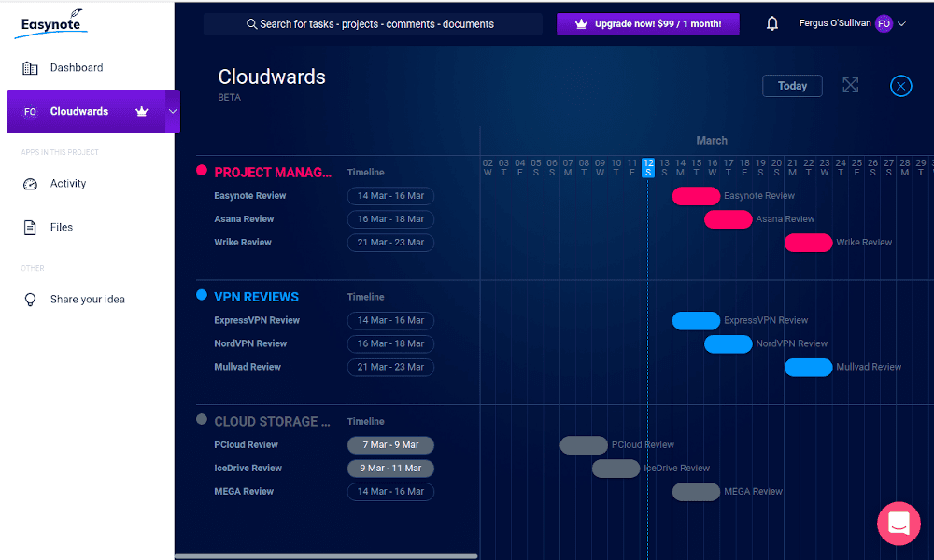
Task: Open the Files document icon
Action: tap(30, 228)
